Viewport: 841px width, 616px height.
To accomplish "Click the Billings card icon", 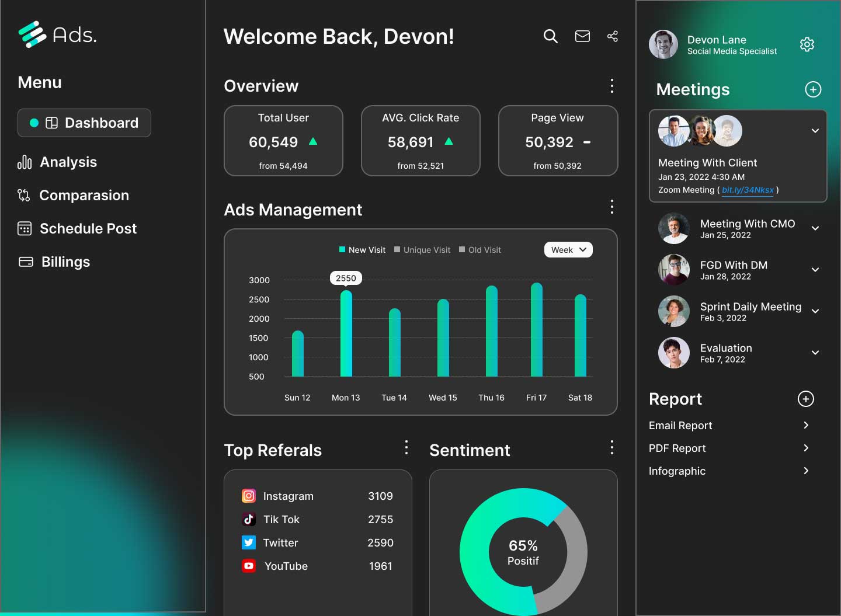I will (x=26, y=262).
